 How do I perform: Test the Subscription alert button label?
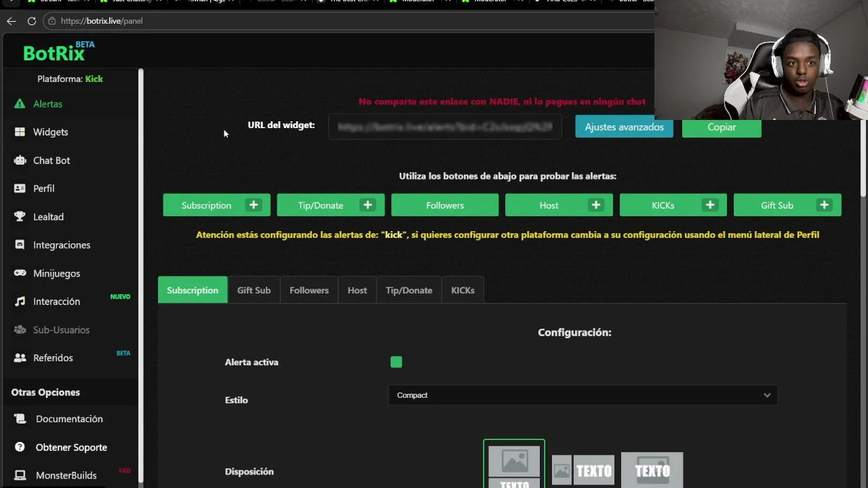tap(206, 205)
